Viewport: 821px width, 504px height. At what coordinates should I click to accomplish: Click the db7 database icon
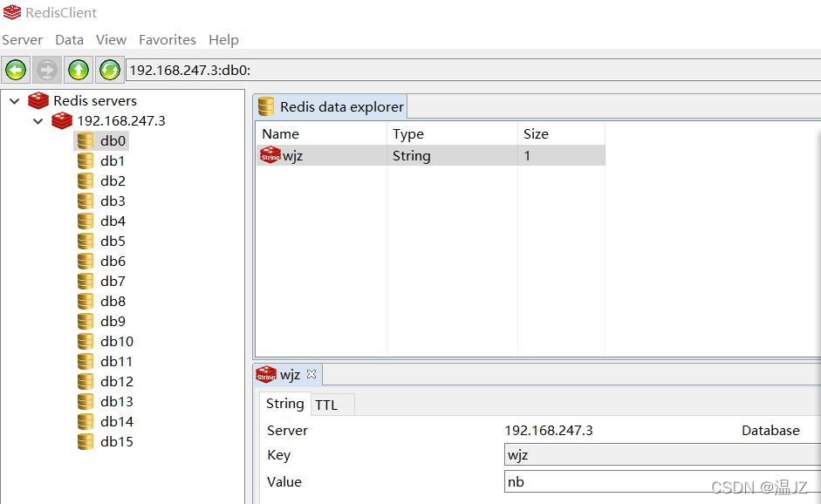coord(86,281)
